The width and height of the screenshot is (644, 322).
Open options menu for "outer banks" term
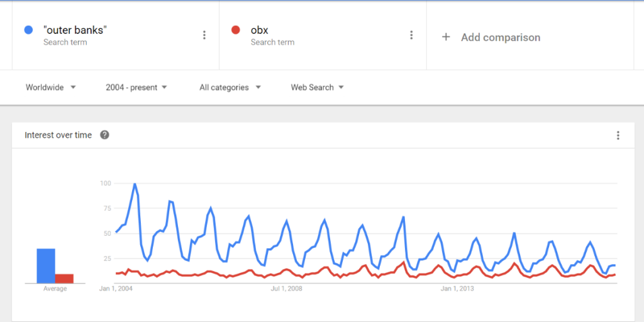[x=204, y=35]
